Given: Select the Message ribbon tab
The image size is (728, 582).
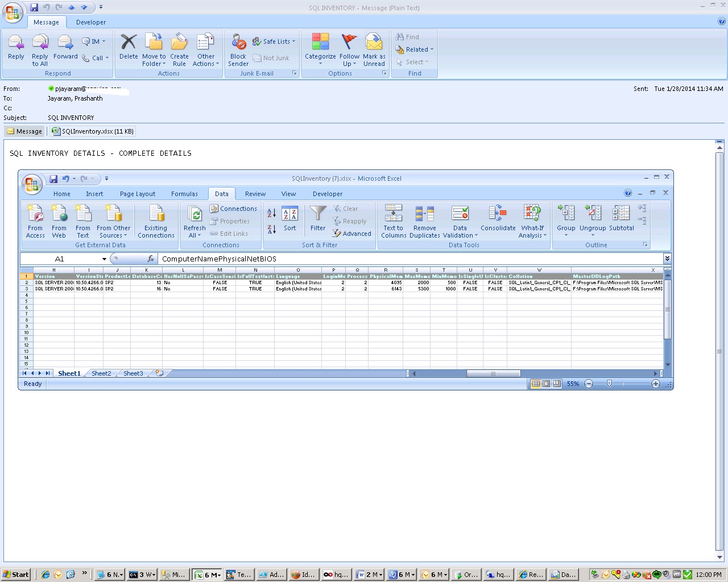Looking at the screenshot, I should pos(46,22).
